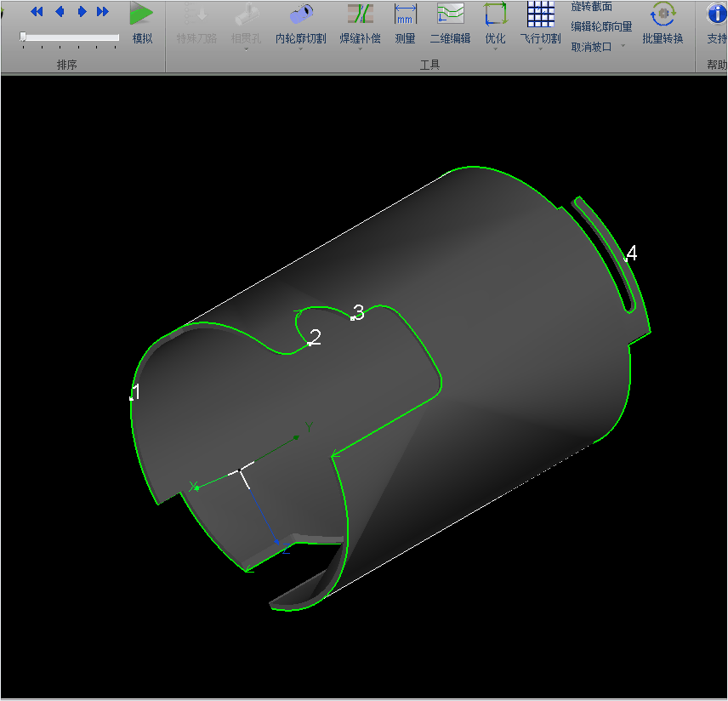Click the 模拟 (simulate) play icon
This screenshot has height=701, width=728.
click(142, 14)
